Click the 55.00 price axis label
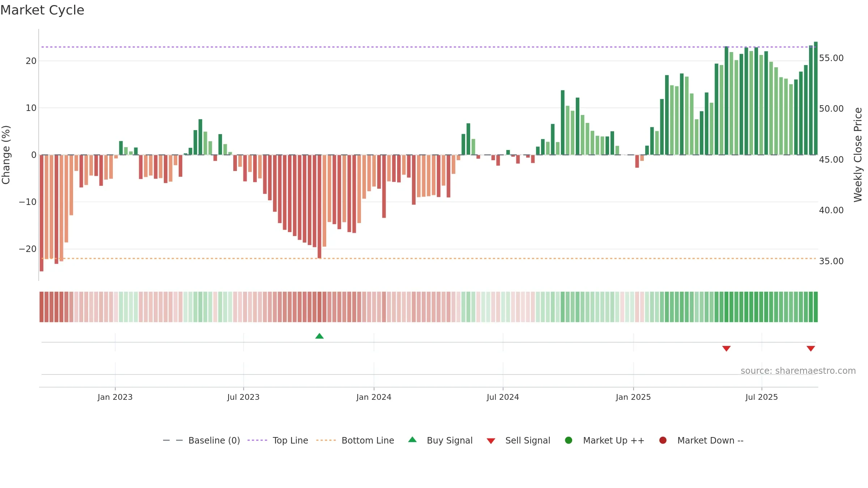868x488 pixels. tap(831, 58)
